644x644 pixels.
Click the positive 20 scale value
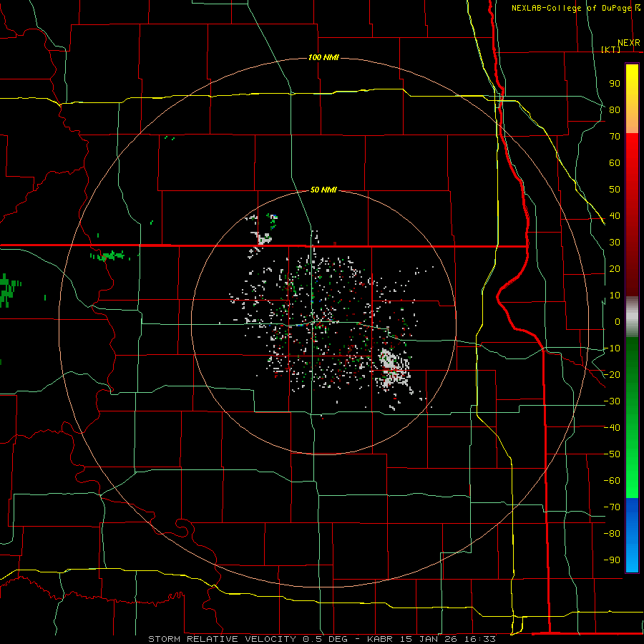615,269
